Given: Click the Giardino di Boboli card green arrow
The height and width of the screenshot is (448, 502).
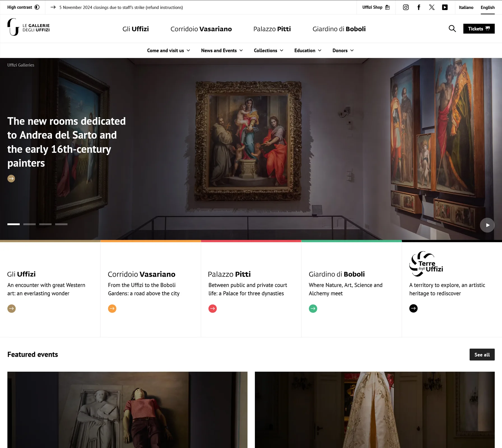Looking at the screenshot, I should tap(313, 309).
